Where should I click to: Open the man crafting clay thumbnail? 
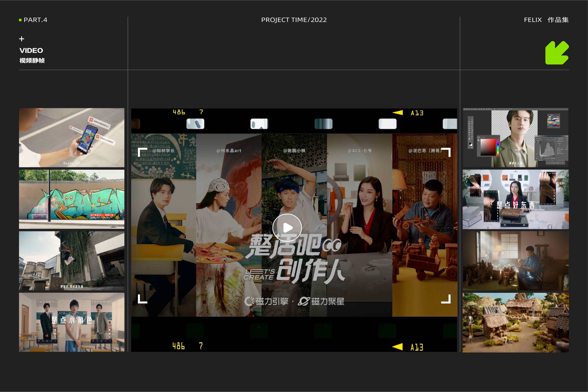point(516,261)
